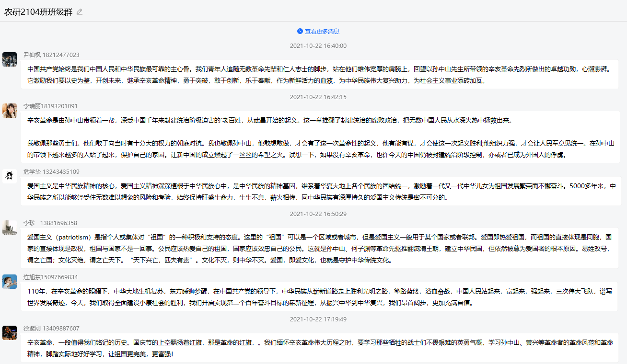Click sender name 李珍 13881696358
The image size is (627, 364).
[50, 223]
